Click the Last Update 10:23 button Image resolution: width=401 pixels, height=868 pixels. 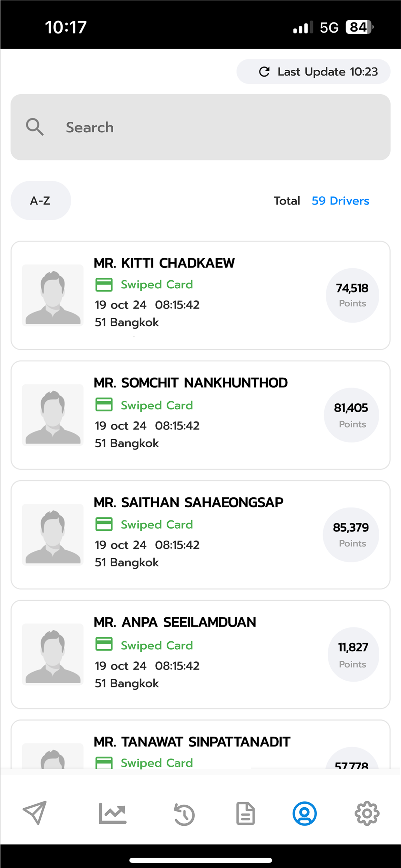(x=314, y=71)
